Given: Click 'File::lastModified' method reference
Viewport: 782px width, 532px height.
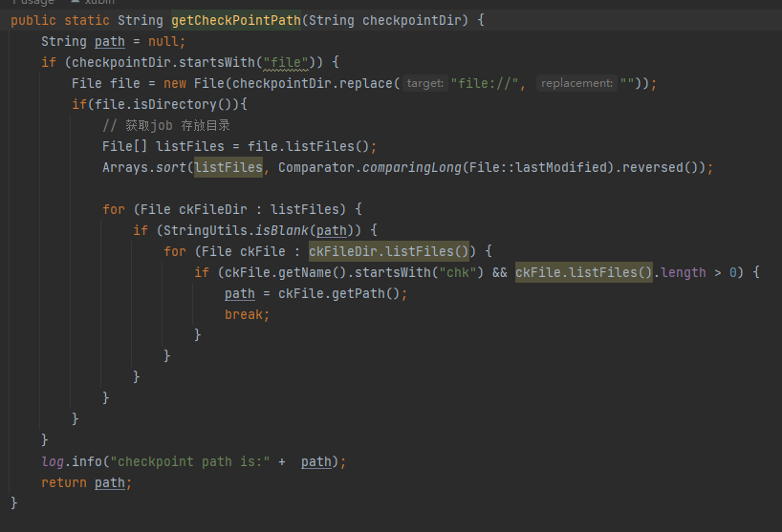Looking at the screenshot, I should [538, 167].
